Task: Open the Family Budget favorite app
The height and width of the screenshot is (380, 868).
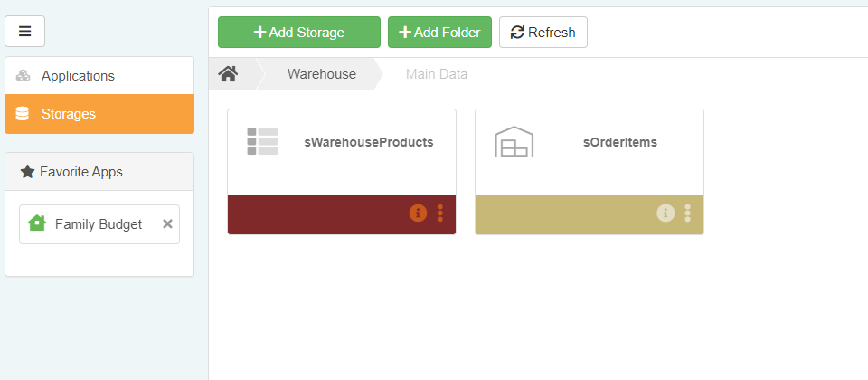Action: click(98, 223)
